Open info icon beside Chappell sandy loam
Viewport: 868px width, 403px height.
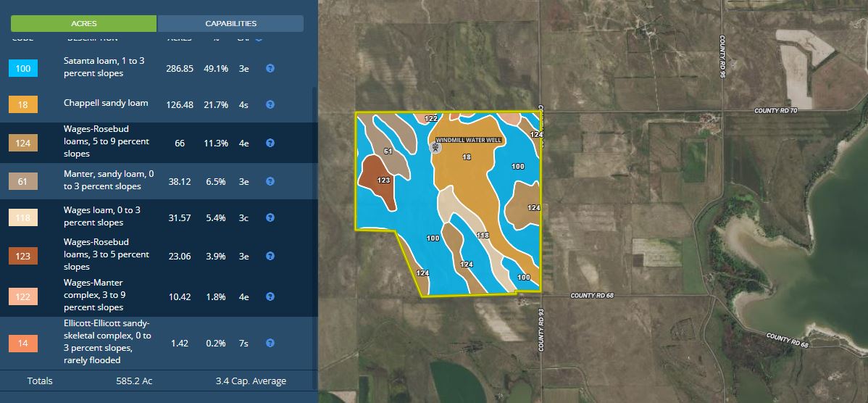[x=270, y=104]
